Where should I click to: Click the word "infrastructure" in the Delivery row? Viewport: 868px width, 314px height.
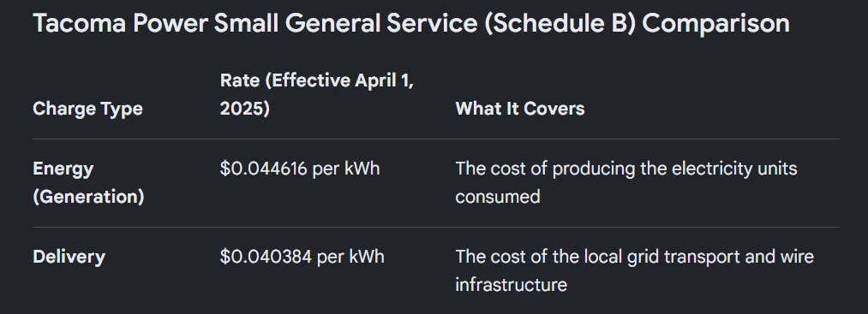coord(511,285)
